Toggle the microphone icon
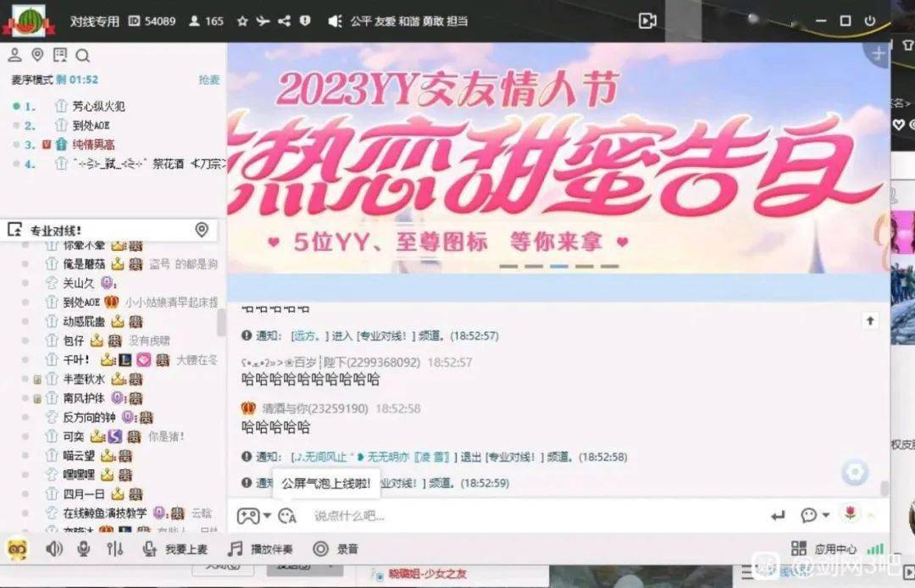 pyautogui.click(x=84, y=549)
